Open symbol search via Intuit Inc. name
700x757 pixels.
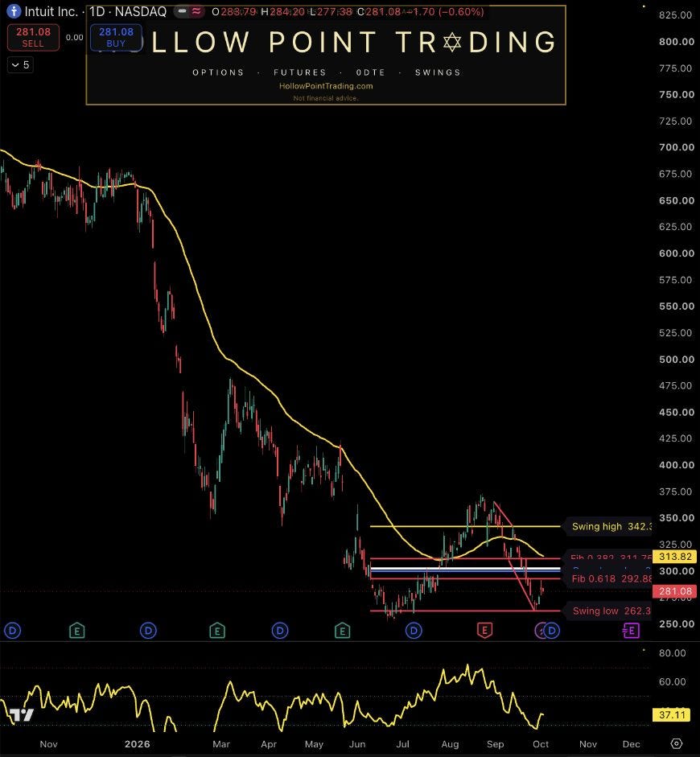51,11
